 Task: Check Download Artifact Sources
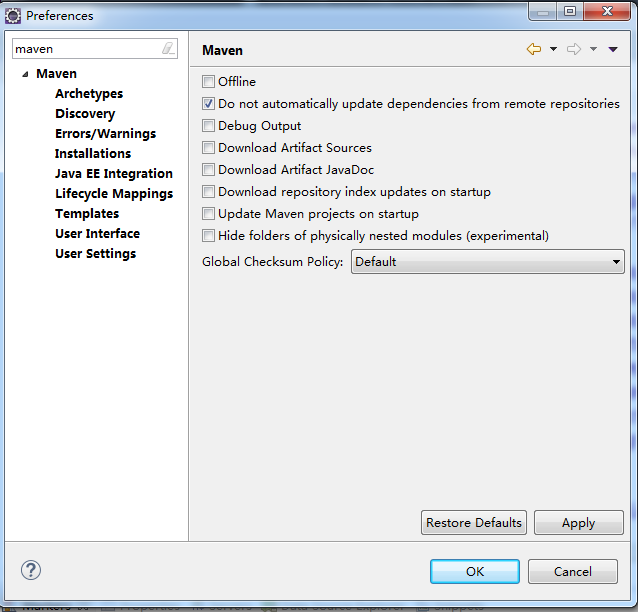[x=208, y=147]
